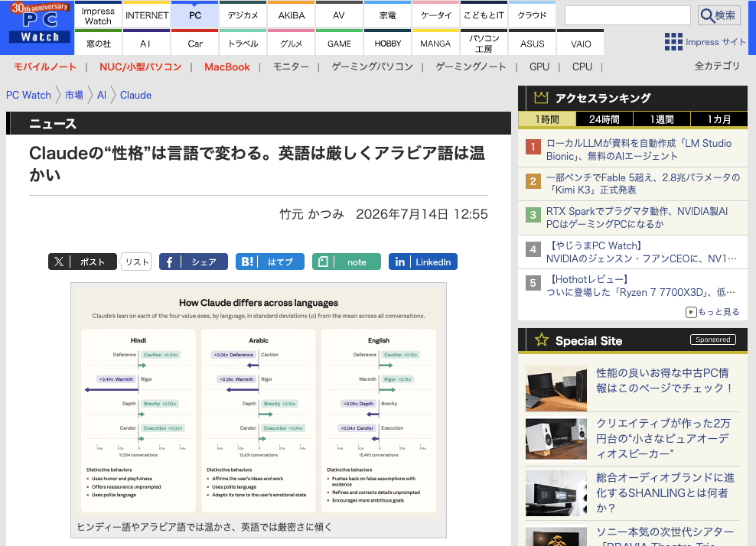Viewport: 756px width, 546px height.
Task: Open the 窓の杜 section
Action: 99,44
